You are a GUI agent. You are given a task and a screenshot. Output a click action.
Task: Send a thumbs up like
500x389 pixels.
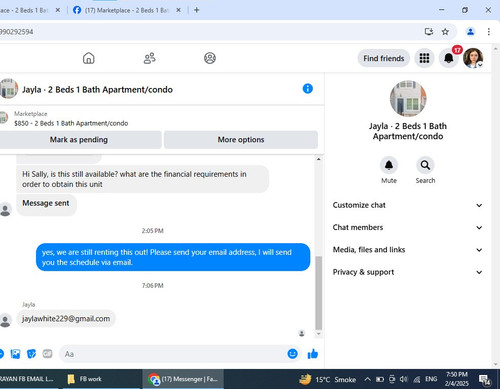313,354
